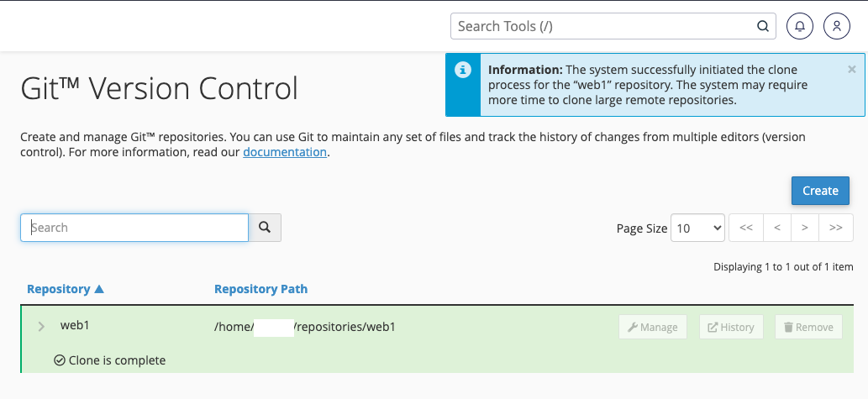
Task: Jump to the last page of results
Action: coord(835,228)
